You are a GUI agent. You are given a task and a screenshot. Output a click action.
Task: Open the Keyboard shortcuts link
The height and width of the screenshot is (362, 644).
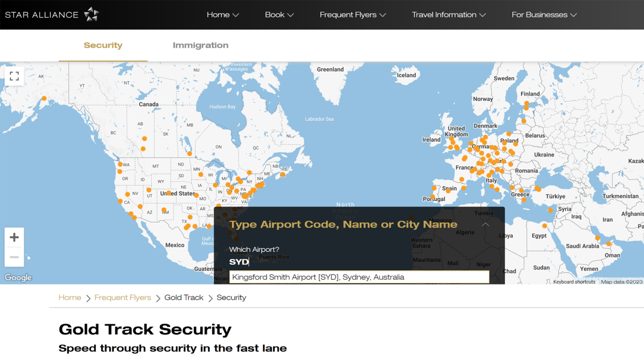click(x=574, y=282)
